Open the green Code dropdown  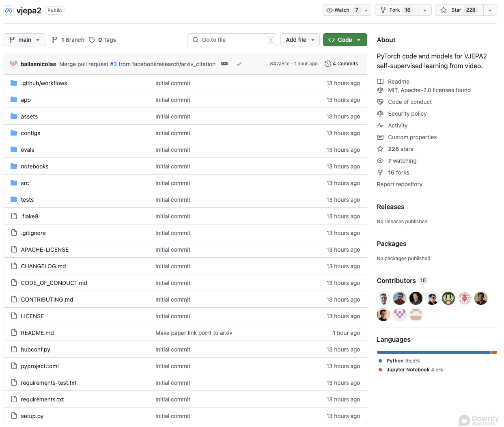345,40
